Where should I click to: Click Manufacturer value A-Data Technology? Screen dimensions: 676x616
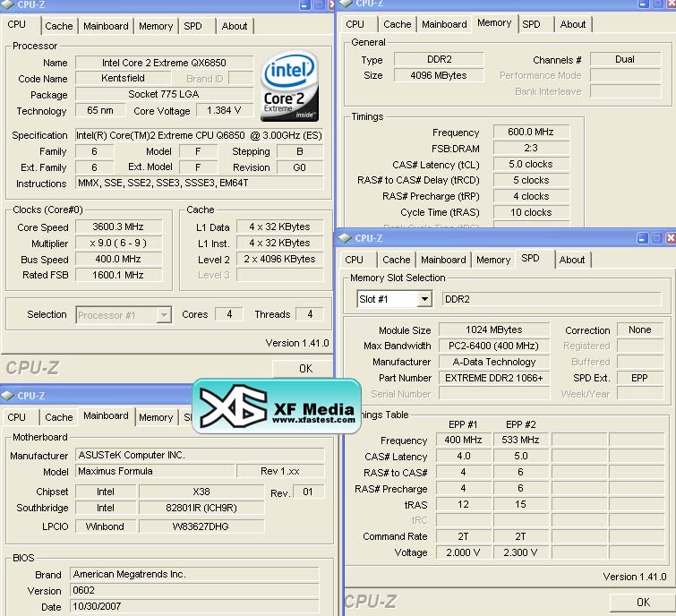pos(494,362)
